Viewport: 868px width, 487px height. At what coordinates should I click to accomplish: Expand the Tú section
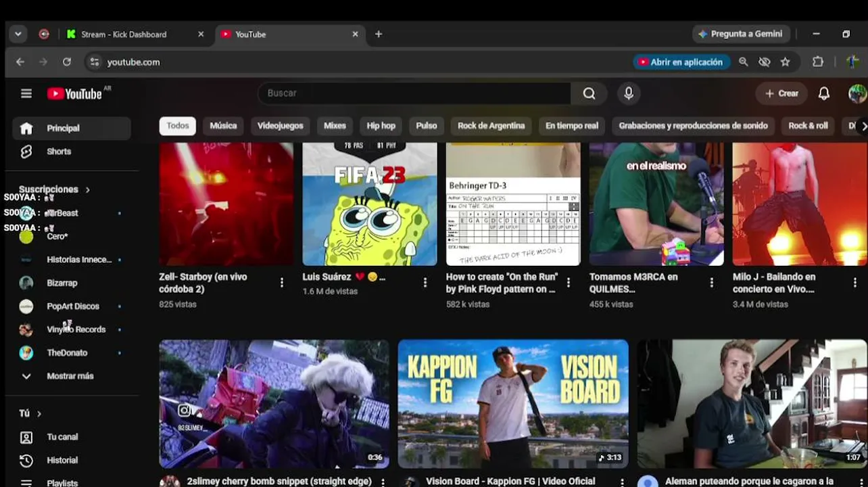[30, 413]
